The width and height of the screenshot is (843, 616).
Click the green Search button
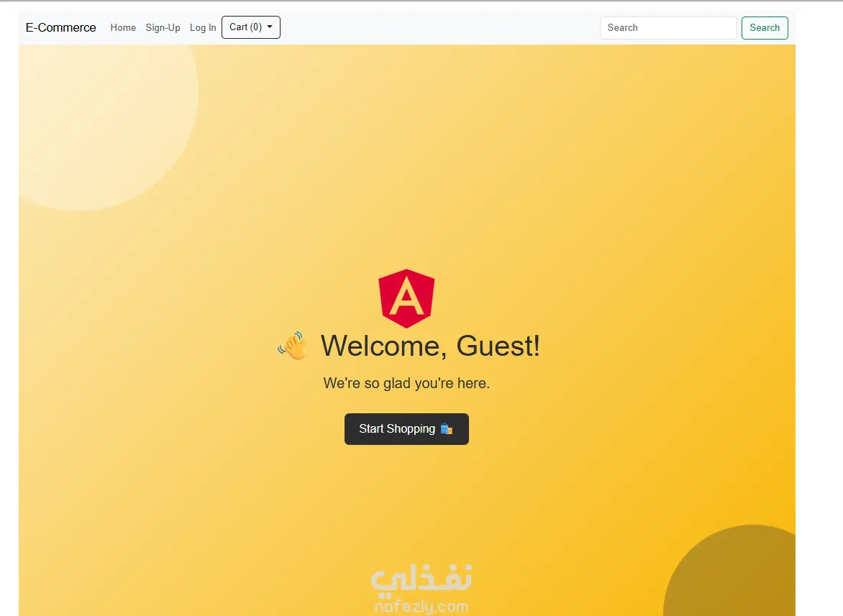click(765, 28)
